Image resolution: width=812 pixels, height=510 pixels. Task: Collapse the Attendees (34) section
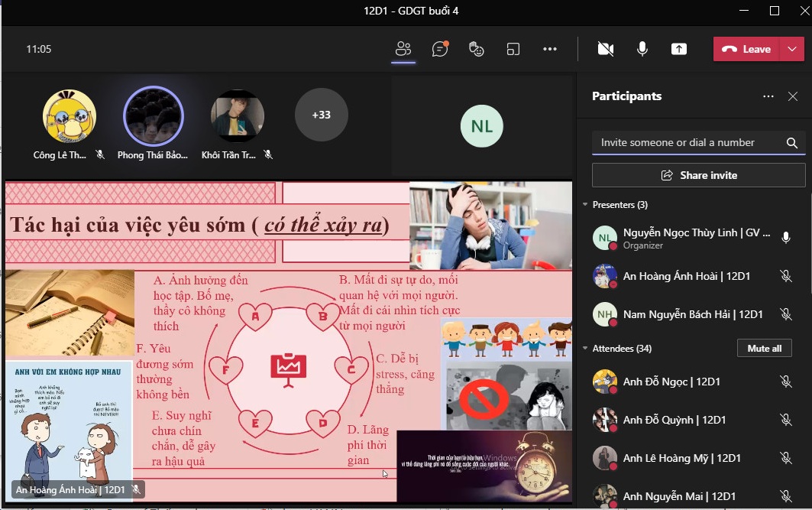pos(586,349)
